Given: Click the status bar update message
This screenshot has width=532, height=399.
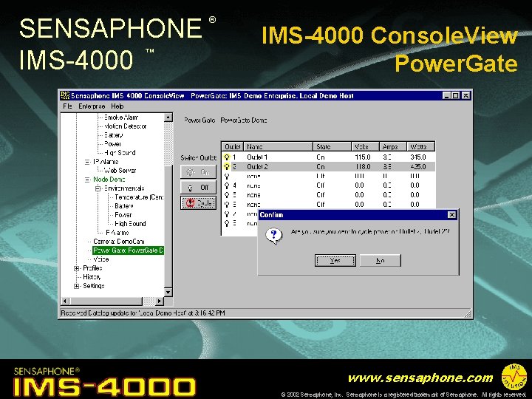Looking at the screenshot, I should tap(143, 313).
